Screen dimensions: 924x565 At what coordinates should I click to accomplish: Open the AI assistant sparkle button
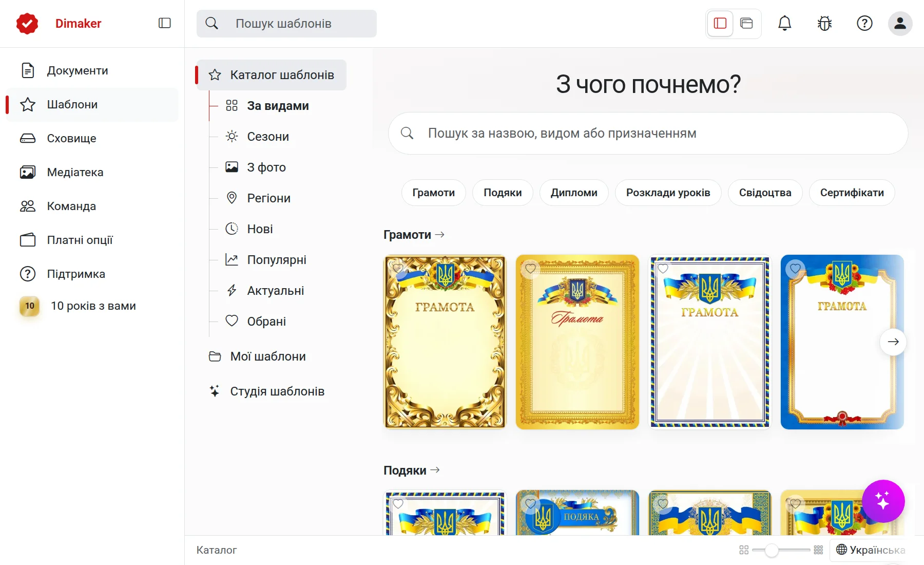tap(883, 501)
